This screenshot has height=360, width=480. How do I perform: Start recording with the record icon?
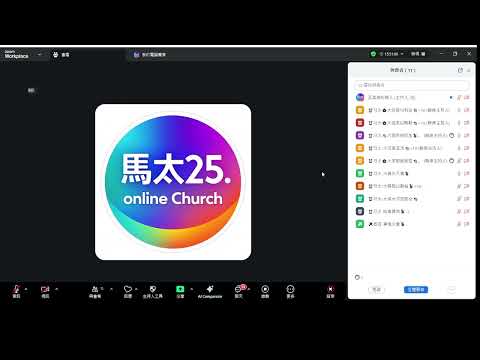tap(265, 291)
